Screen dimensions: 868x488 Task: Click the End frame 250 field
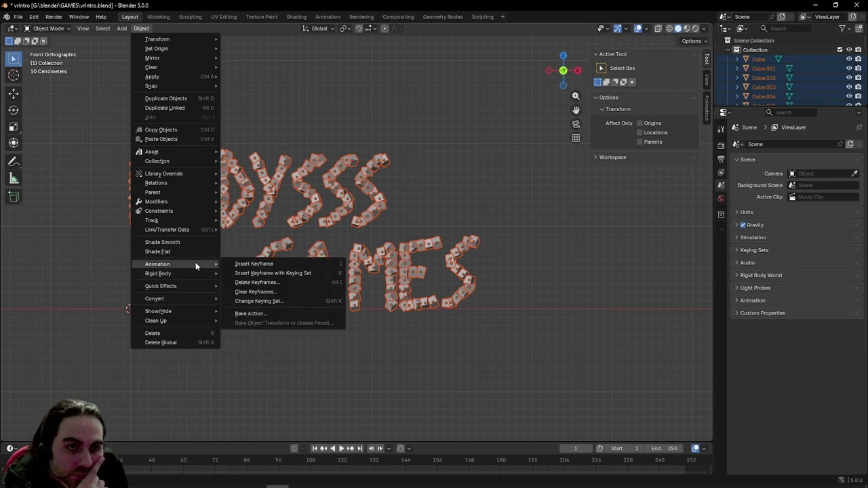tap(665, 448)
